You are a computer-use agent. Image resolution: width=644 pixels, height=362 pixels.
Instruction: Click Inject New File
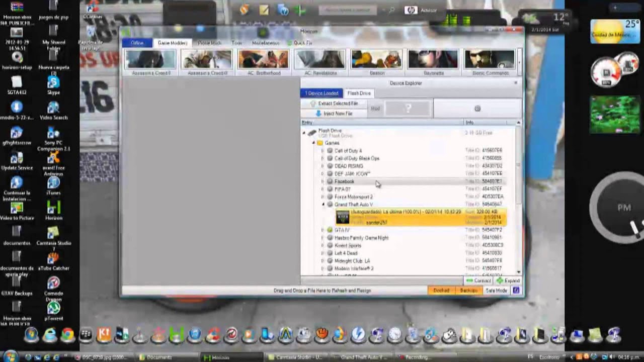pos(334,114)
